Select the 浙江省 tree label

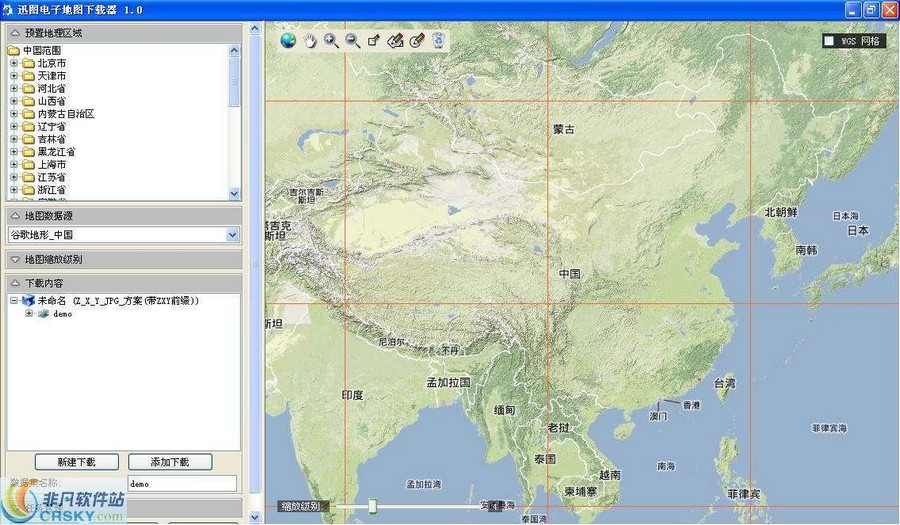(x=52, y=190)
